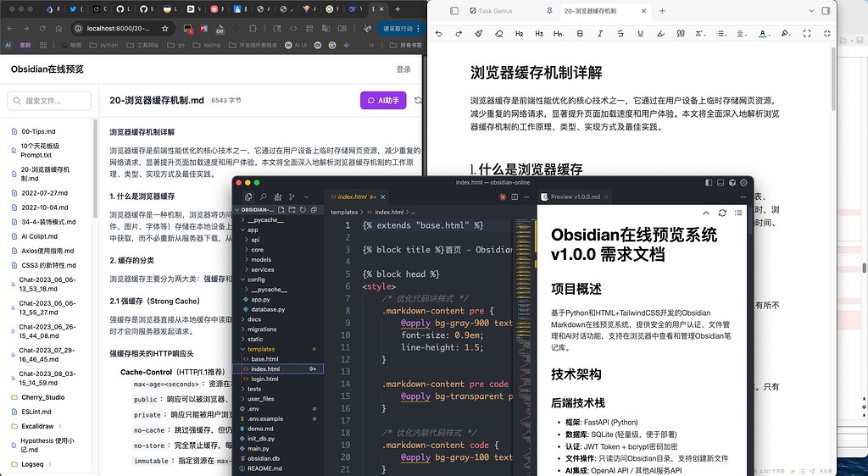Viewport: 868px width, 476px height.
Task: Focus the 搜索文件 search field
Action: [49, 101]
